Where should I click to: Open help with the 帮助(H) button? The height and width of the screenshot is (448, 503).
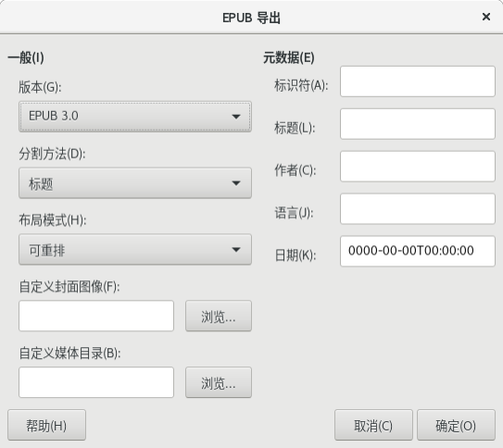coord(47,425)
